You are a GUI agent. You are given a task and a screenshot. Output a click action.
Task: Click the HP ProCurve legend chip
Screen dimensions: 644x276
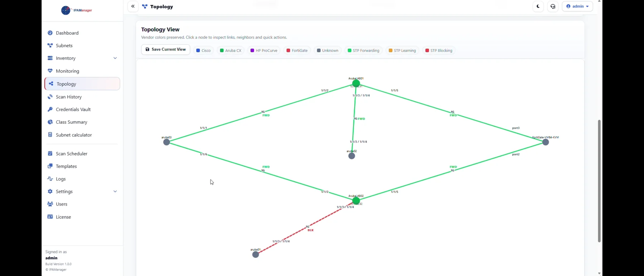[264, 50]
